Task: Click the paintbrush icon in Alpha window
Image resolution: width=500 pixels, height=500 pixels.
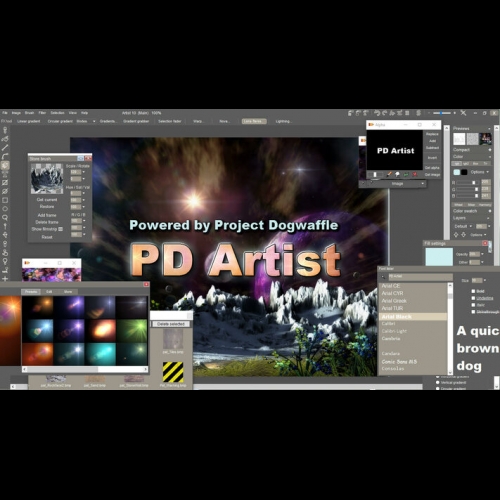Action: (x=389, y=174)
